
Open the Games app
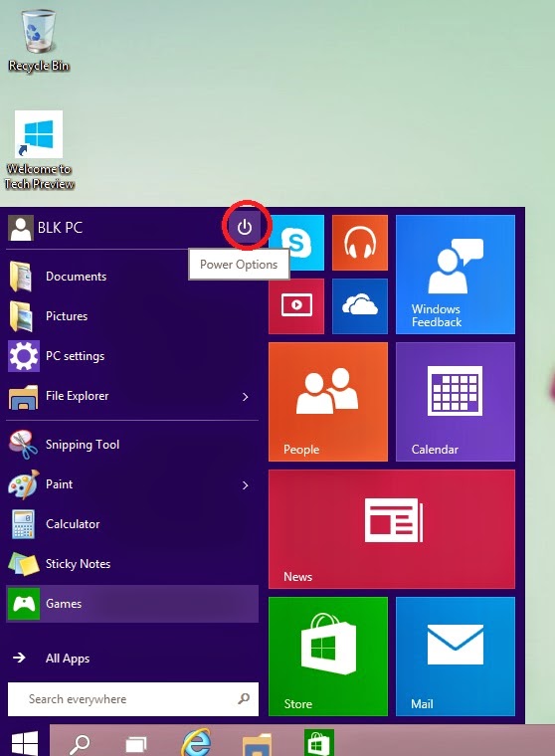click(x=132, y=604)
